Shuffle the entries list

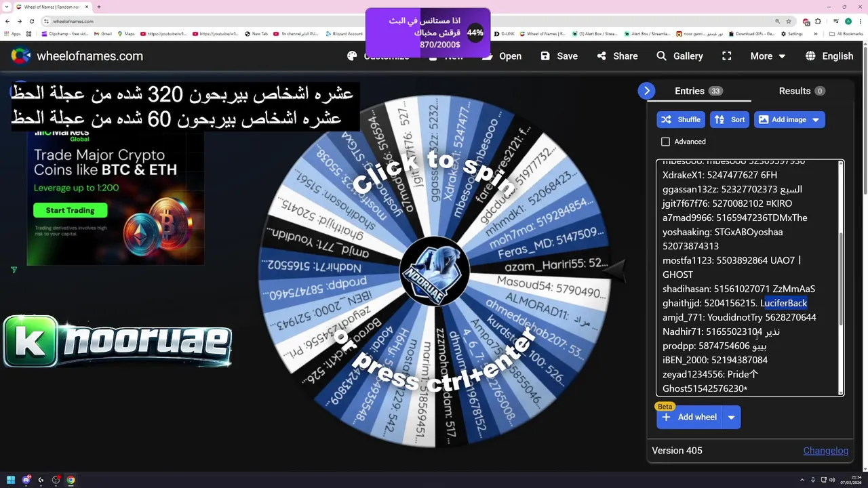[681, 119]
